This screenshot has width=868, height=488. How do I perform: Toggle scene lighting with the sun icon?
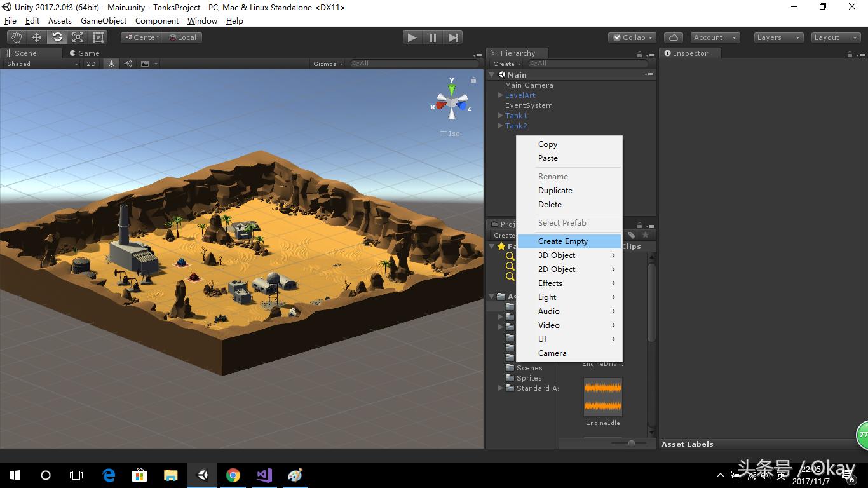(110, 64)
